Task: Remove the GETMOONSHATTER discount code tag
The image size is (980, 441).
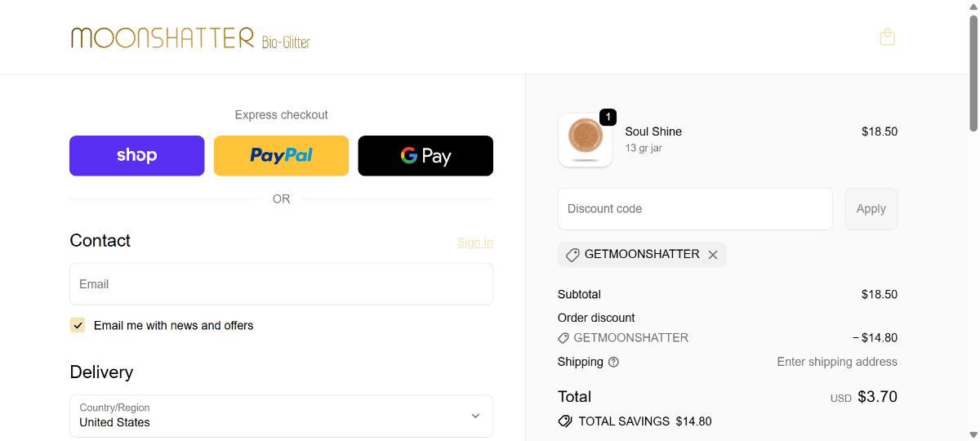Action: (713, 255)
